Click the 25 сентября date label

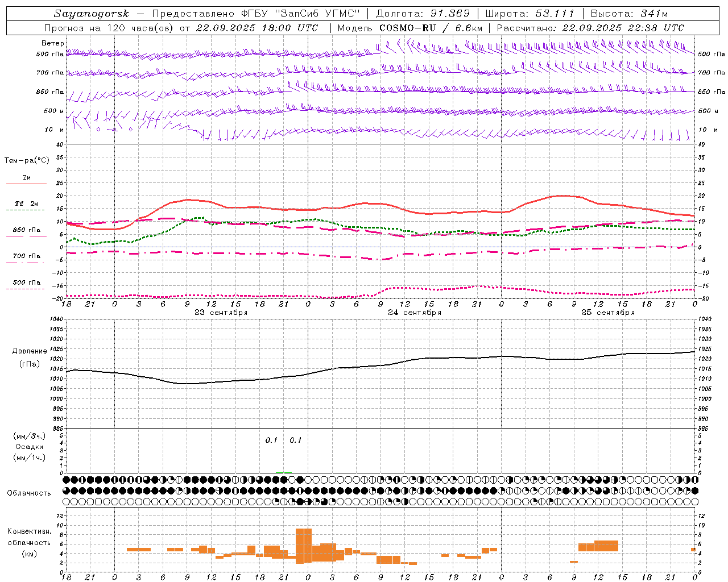pos(608,313)
